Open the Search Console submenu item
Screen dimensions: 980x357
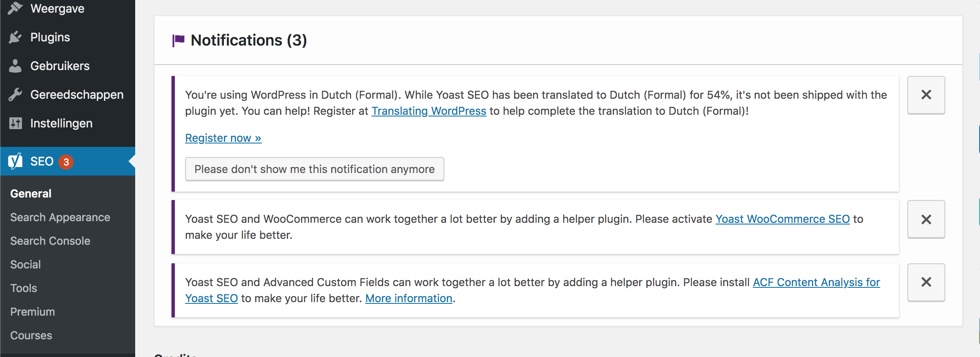50,241
